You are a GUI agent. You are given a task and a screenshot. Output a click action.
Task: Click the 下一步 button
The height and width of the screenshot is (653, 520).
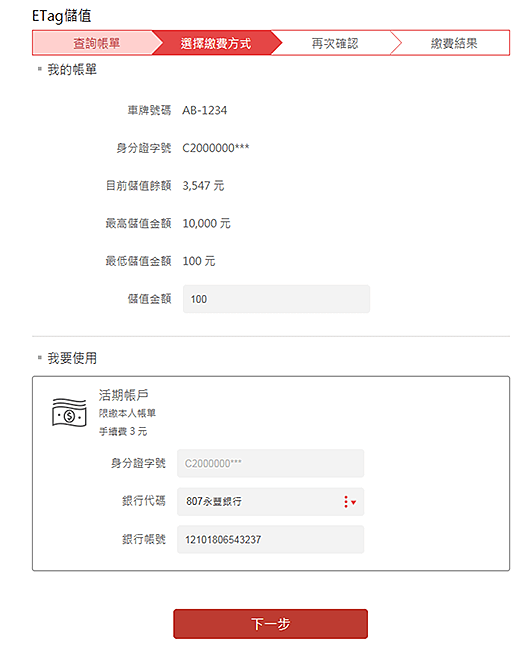[x=271, y=624]
